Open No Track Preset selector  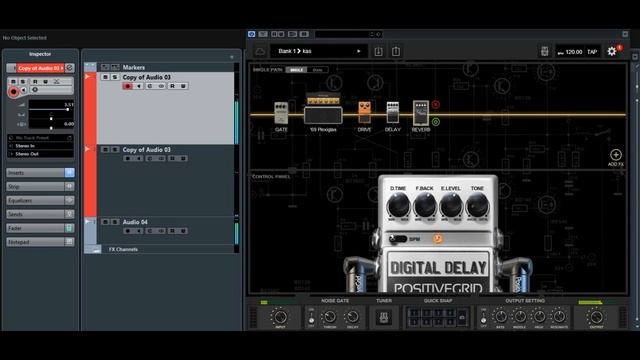[40, 138]
